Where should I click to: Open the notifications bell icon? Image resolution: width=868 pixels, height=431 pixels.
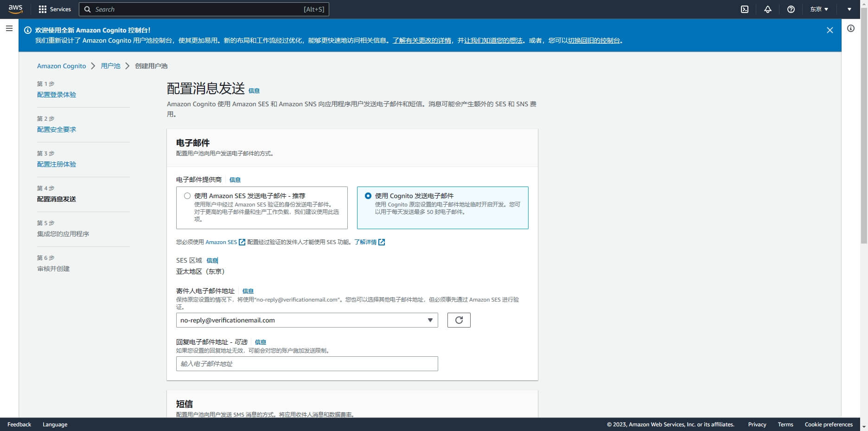pos(768,9)
